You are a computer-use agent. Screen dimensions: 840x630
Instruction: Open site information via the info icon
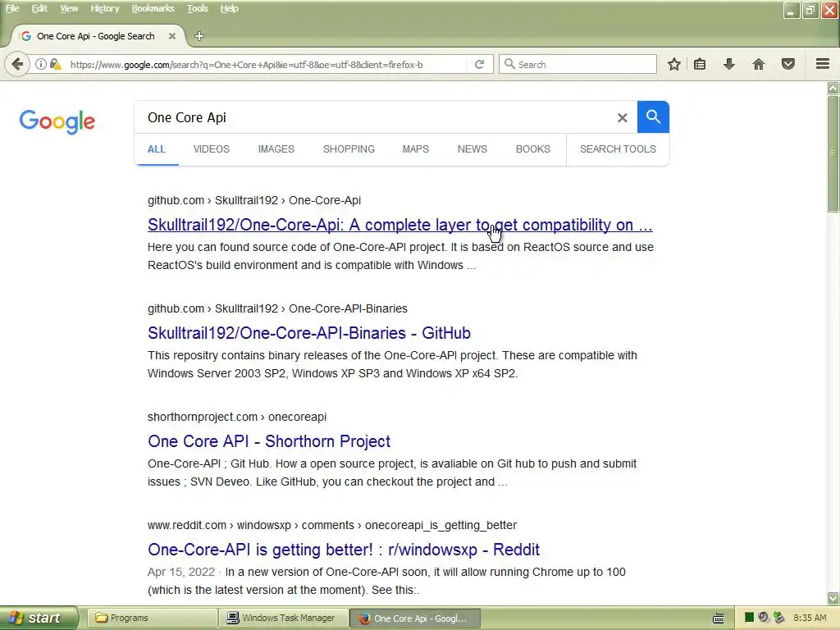coord(41,65)
